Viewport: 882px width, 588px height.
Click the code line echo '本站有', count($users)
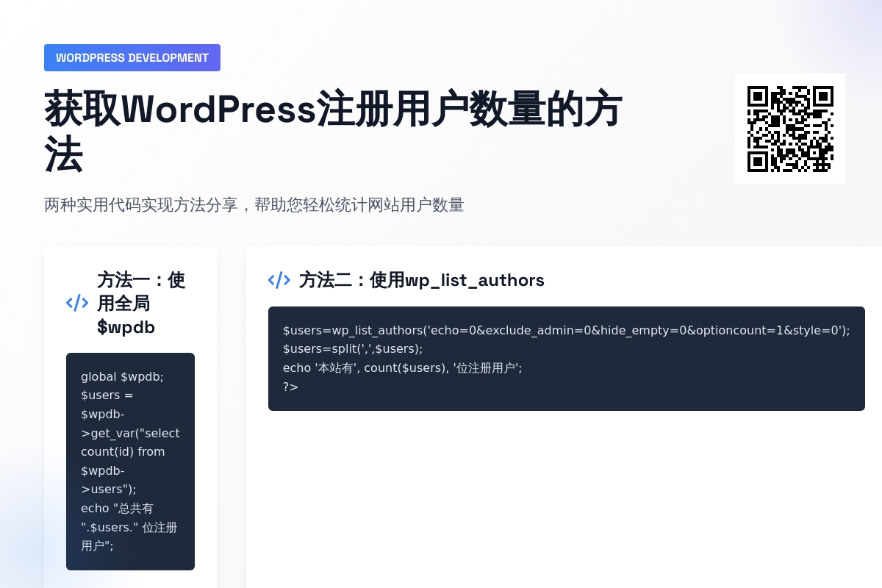(403, 367)
